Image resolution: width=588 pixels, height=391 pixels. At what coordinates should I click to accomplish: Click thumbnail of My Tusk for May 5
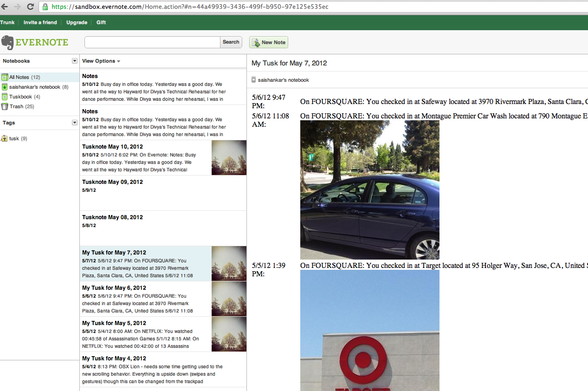(x=229, y=334)
